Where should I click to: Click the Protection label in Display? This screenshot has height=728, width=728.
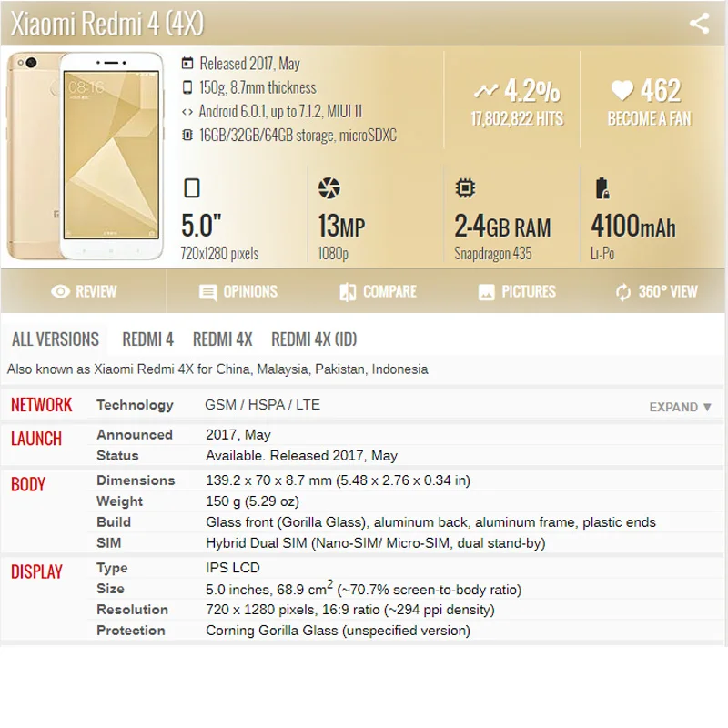coord(131,631)
